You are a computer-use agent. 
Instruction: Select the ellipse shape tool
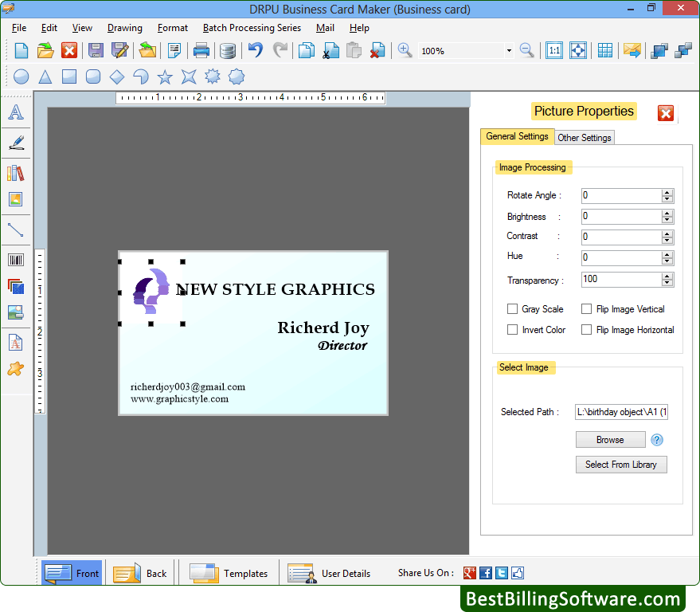click(x=21, y=76)
